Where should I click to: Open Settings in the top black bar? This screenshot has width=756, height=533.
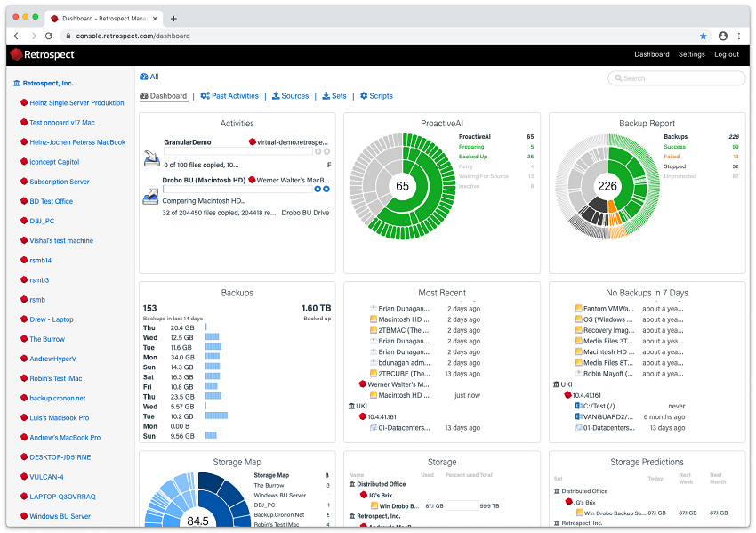tap(691, 54)
